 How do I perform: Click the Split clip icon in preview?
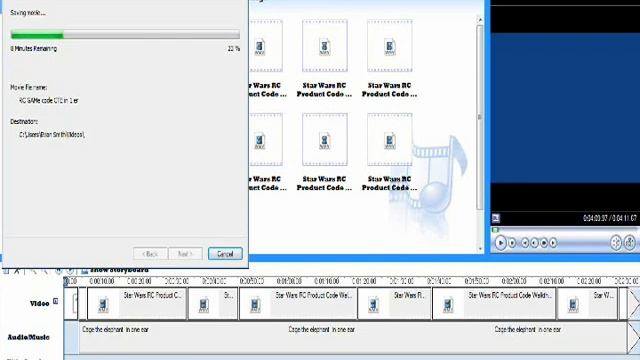tap(616, 242)
